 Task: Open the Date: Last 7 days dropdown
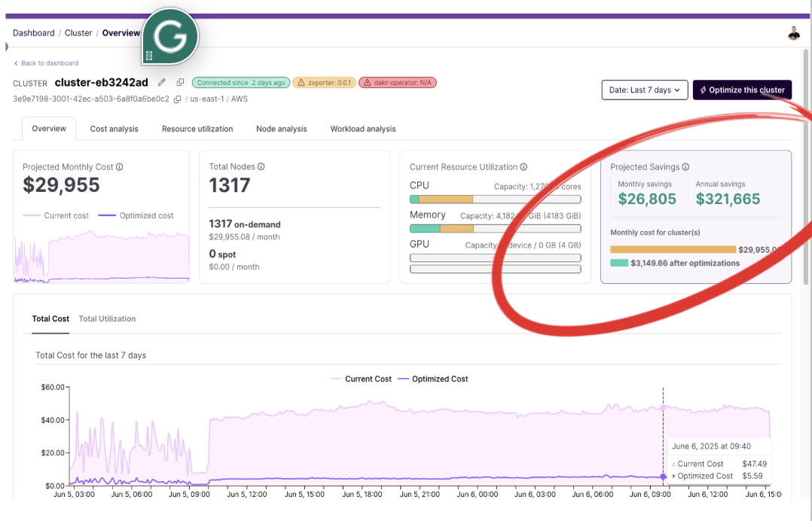pos(644,90)
